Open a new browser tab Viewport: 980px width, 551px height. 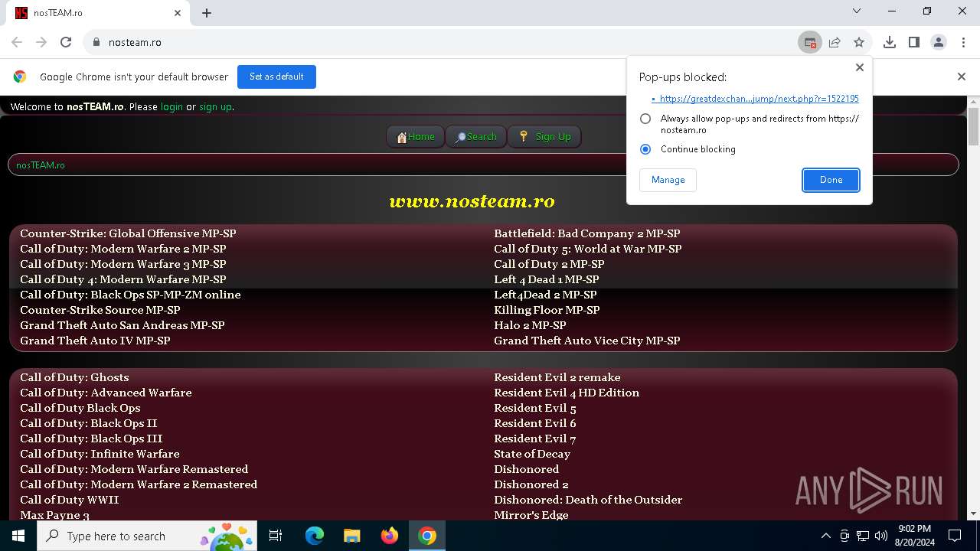[207, 13]
